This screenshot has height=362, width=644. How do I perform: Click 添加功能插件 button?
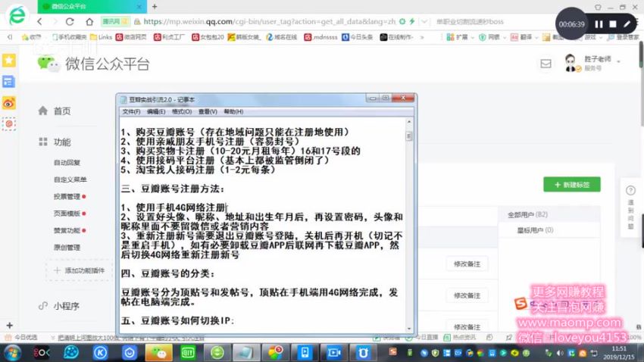coord(80,270)
